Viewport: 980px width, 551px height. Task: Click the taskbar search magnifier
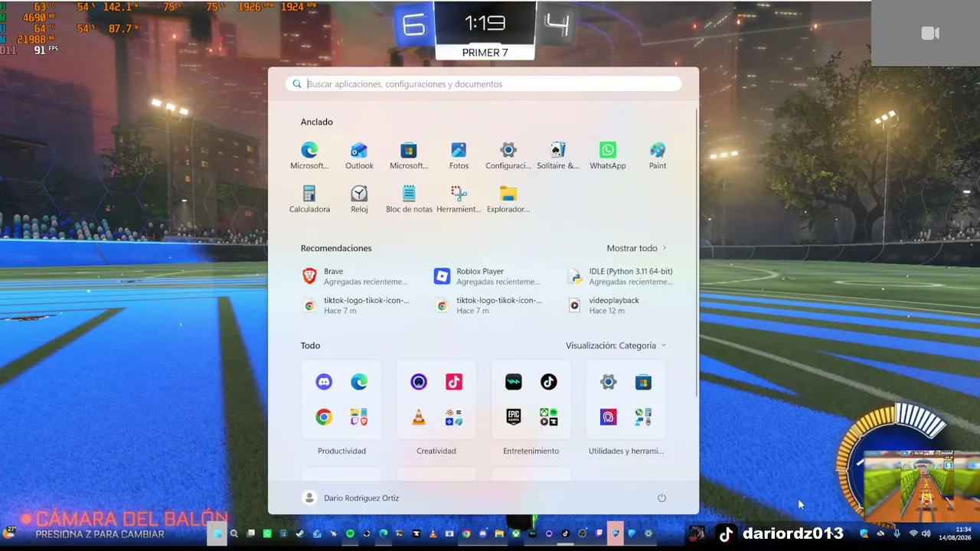click(x=234, y=533)
